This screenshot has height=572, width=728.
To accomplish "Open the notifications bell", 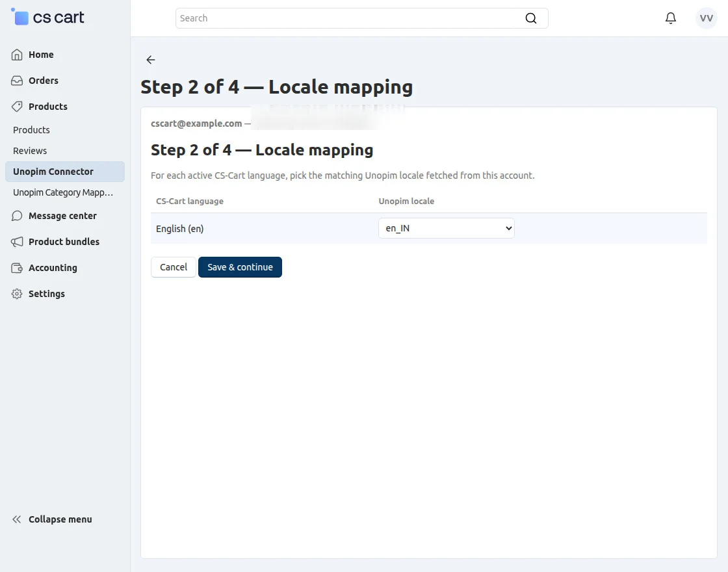I will (670, 18).
